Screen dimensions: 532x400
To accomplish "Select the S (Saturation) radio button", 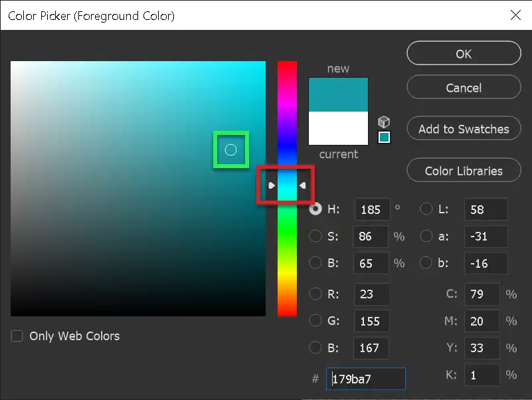I will coord(316,237).
